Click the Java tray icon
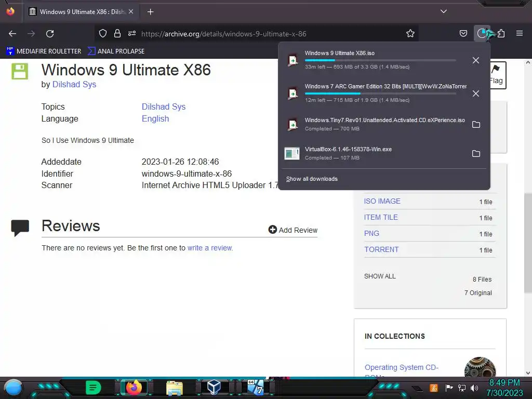The image size is (532, 399). click(433, 388)
